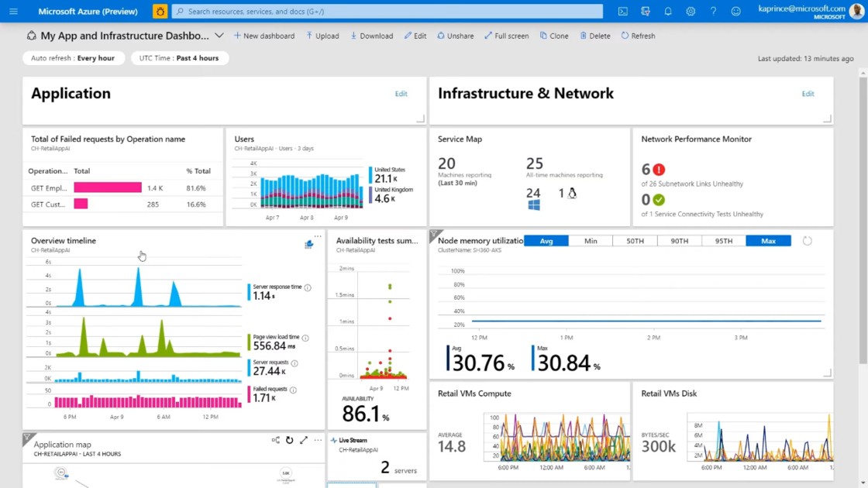Image resolution: width=868 pixels, height=488 pixels.
Task: Open the Auto refresh Every hour selector
Action: tap(73, 57)
